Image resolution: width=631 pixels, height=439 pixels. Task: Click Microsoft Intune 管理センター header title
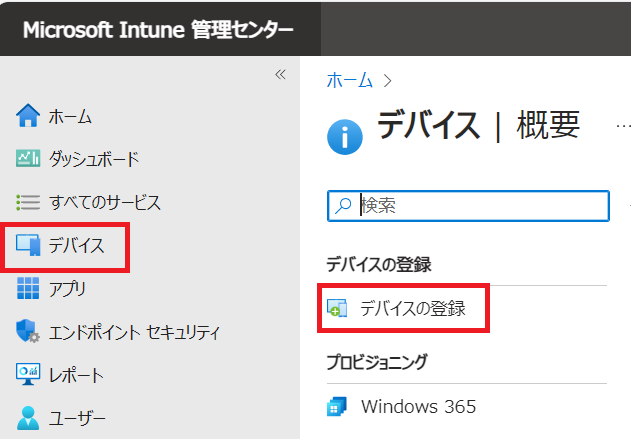click(158, 30)
